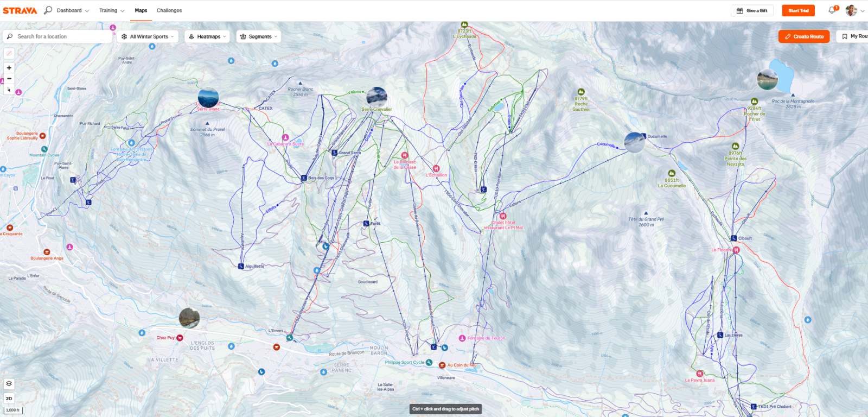868x417 pixels.
Task: Click the Sommet du Prorel label
Action: click(x=207, y=132)
